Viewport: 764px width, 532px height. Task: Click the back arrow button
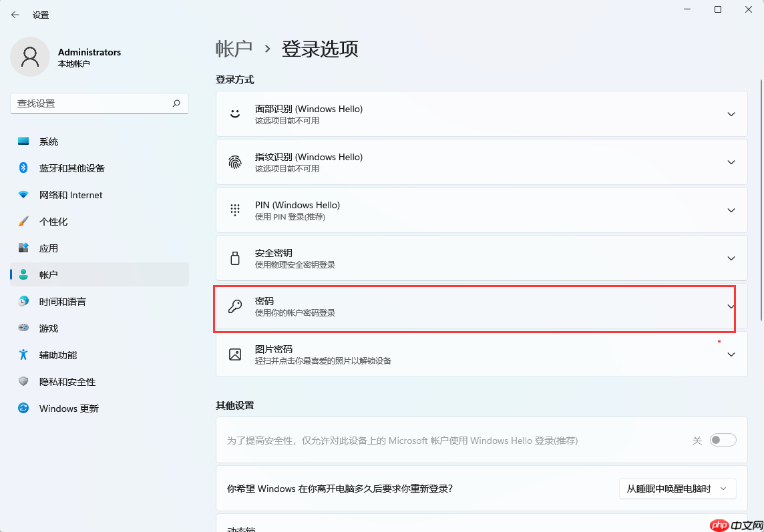(15, 14)
